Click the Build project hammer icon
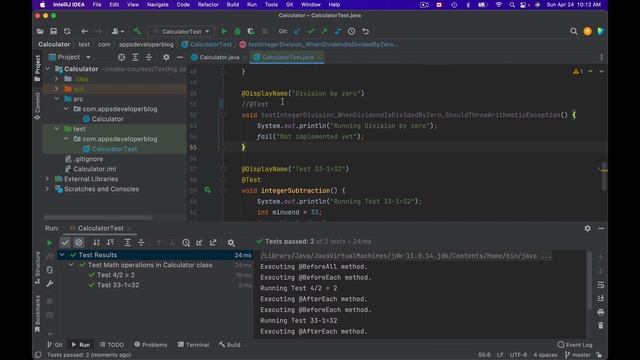The image size is (640, 360). click(x=138, y=31)
